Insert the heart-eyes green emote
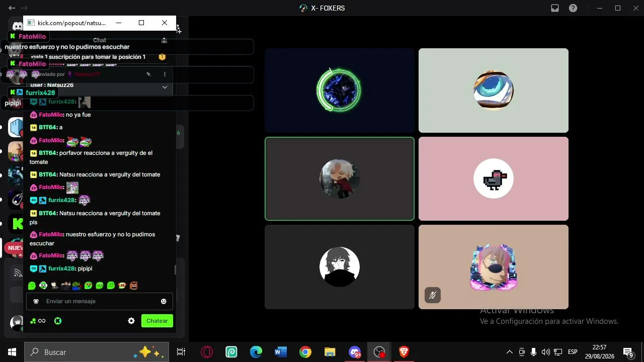This screenshot has width=644, height=362. (x=89, y=286)
